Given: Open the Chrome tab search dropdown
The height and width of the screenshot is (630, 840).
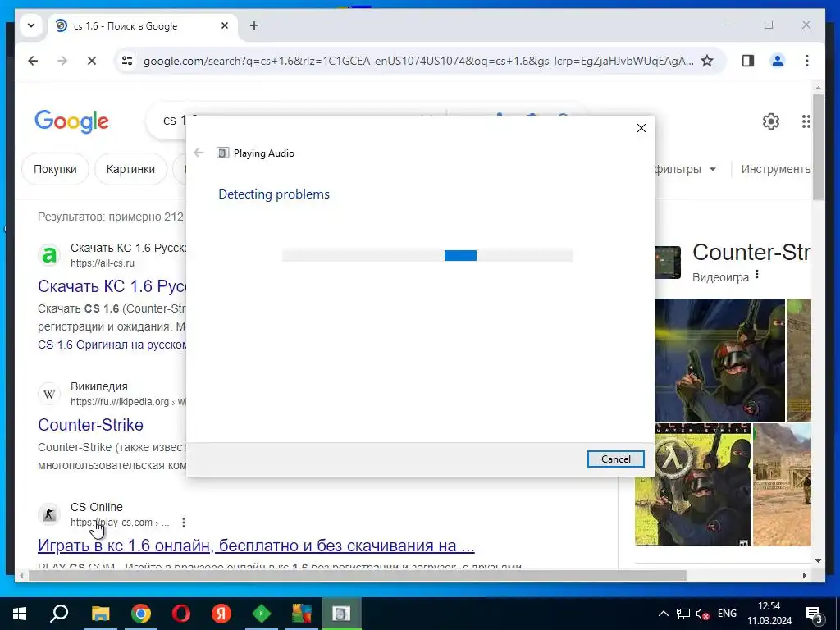Looking at the screenshot, I should coord(31,25).
